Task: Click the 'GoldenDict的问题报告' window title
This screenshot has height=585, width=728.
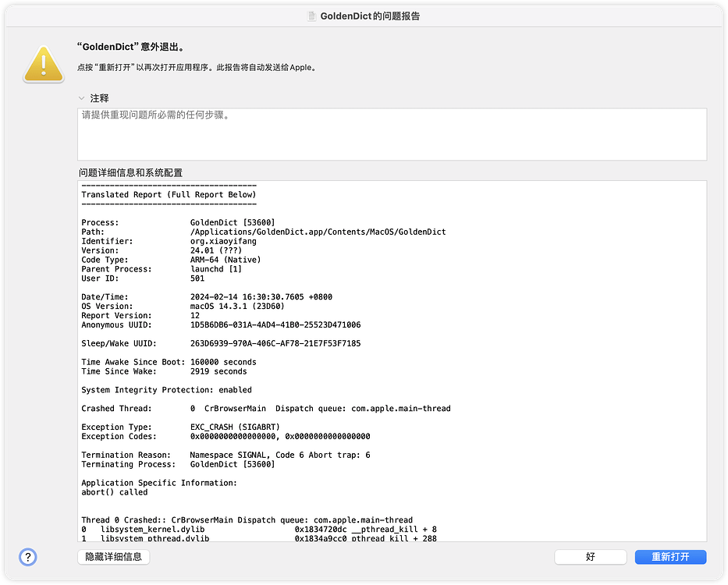Action: pyautogui.click(x=370, y=16)
